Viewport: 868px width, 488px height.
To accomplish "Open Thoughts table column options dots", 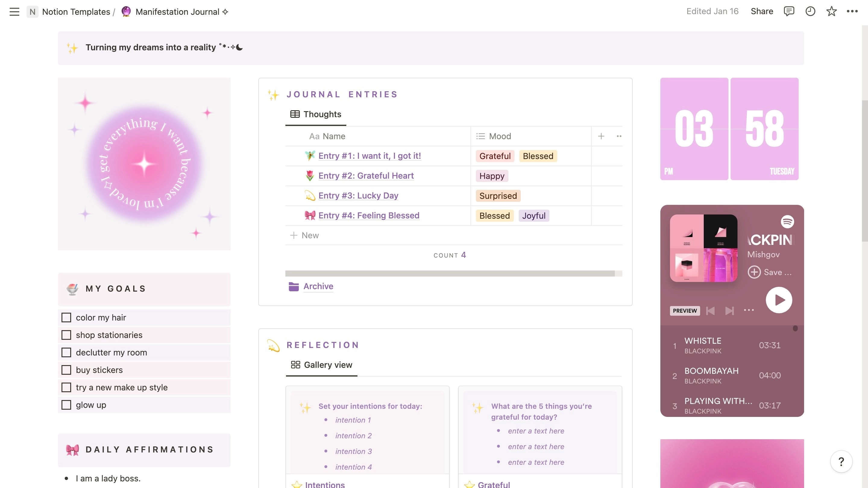I will tap(619, 136).
